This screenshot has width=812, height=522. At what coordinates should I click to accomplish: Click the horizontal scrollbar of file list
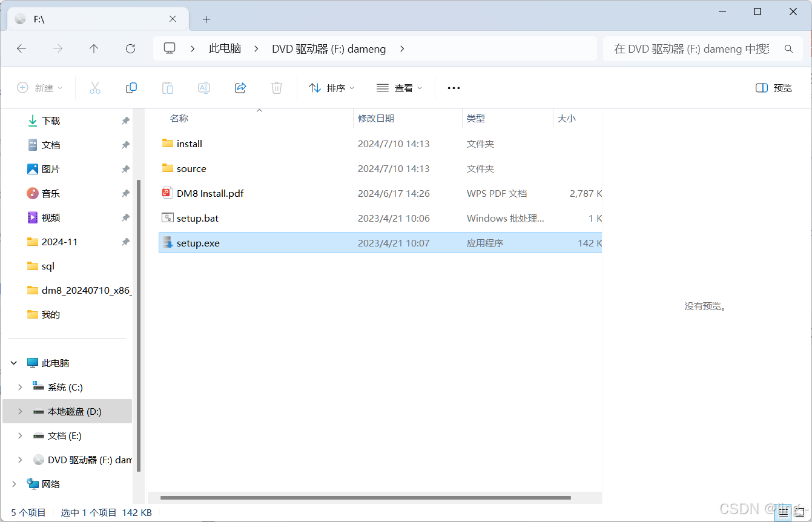pyautogui.click(x=366, y=498)
